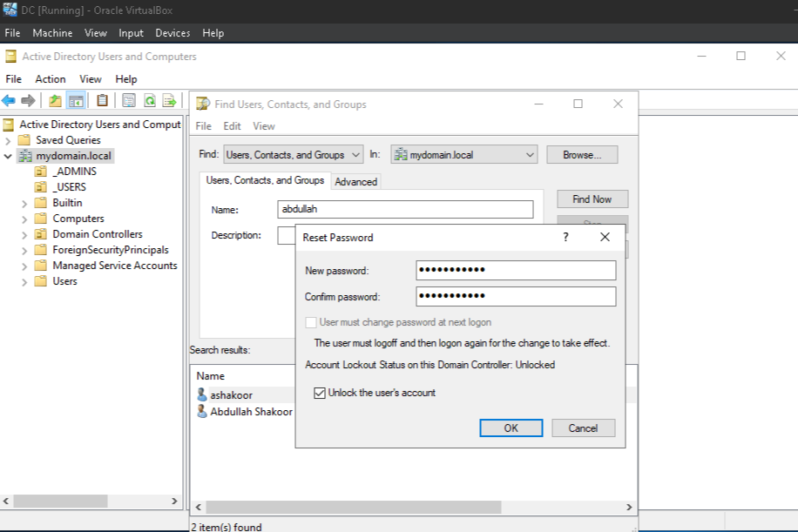The image size is (798, 532).
Task: Open the Properties toolbar icon
Action: click(129, 101)
